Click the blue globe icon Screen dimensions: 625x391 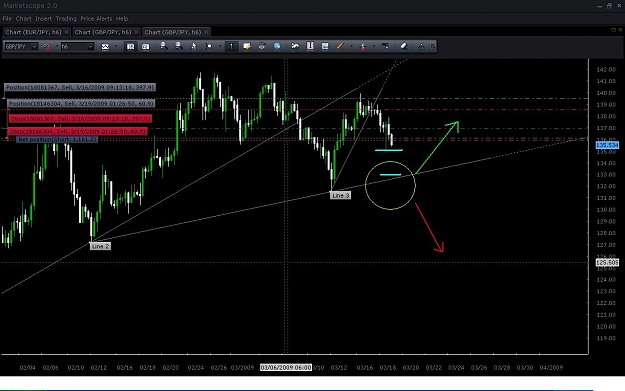coord(277,47)
